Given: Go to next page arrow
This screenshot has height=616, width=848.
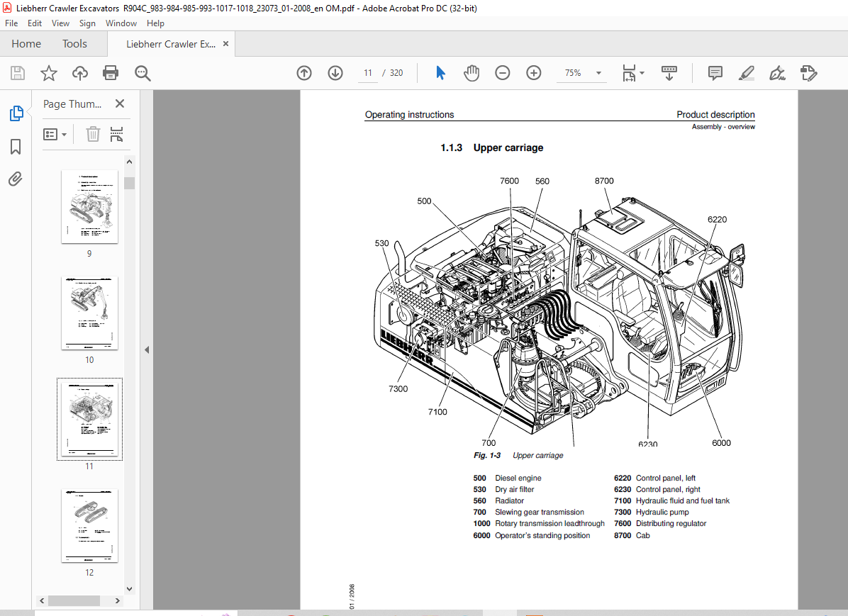Looking at the screenshot, I should click(x=335, y=73).
